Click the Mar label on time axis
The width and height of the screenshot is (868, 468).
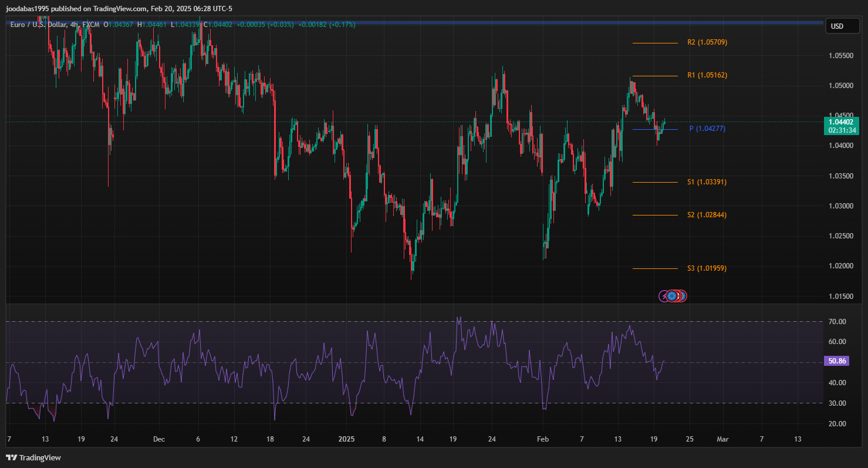pyautogui.click(x=723, y=439)
